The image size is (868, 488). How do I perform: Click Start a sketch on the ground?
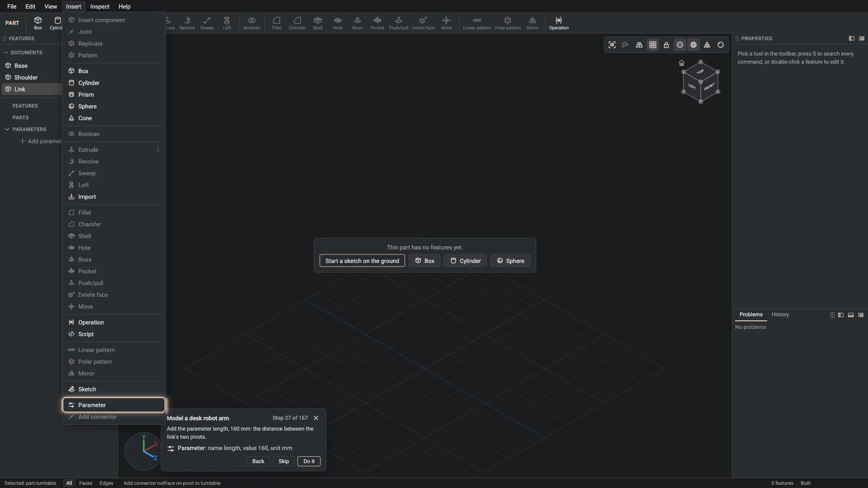click(x=362, y=261)
